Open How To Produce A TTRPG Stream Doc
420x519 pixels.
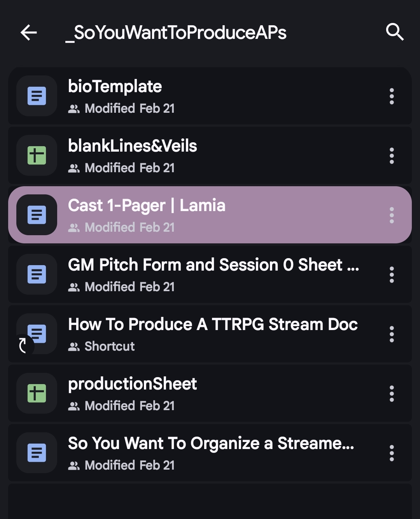pos(213,324)
